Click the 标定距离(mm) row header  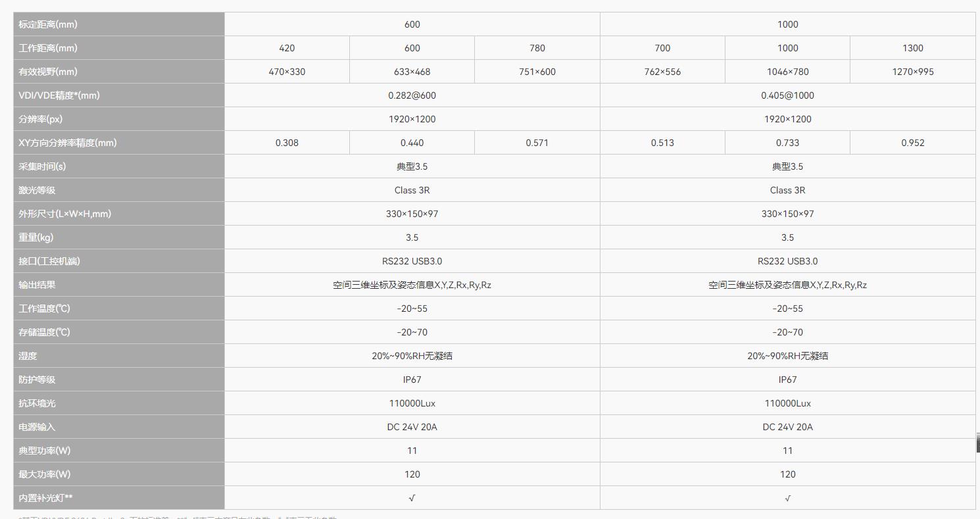click(48, 24)
